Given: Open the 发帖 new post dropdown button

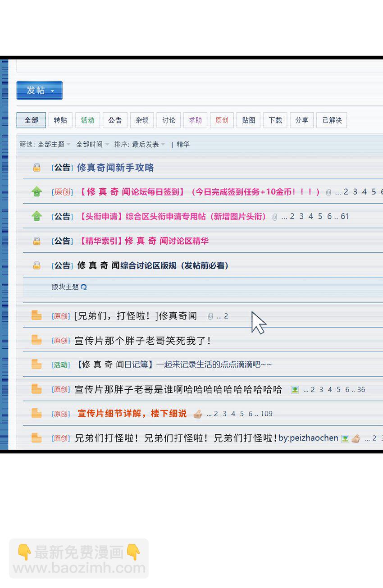Looking at the screenshot, I should click(x=39, y=91).
